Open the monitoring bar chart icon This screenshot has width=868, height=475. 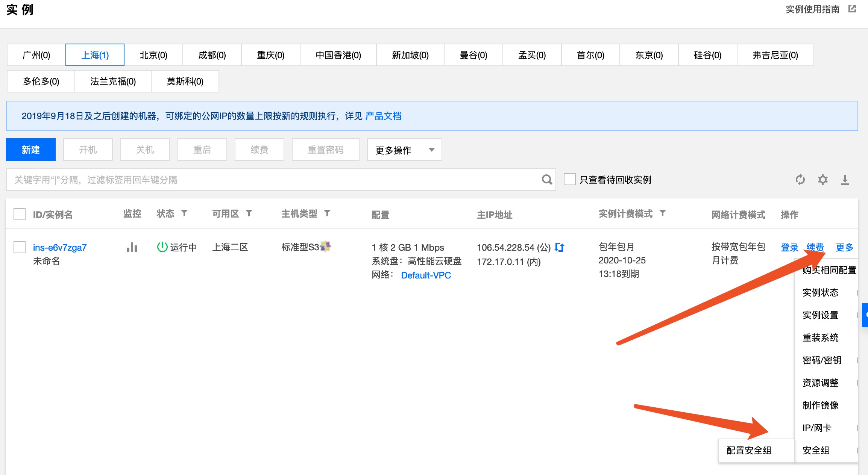[x=132, y=247]
